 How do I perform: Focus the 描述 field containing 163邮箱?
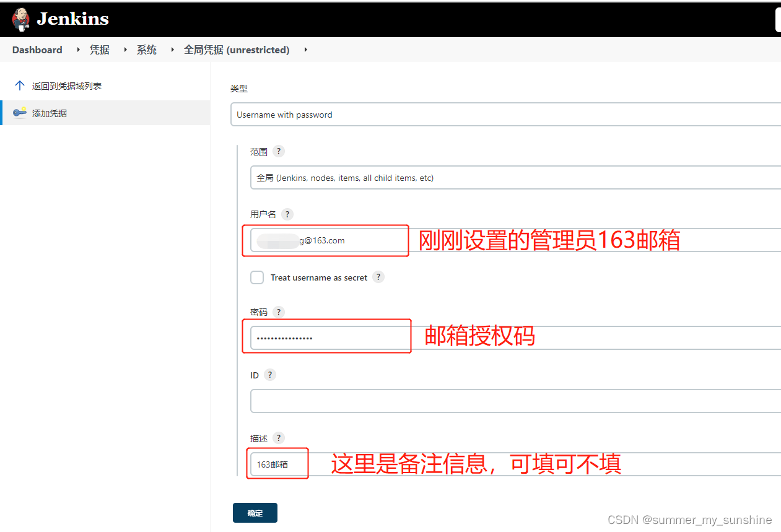[x=515, y=464]
